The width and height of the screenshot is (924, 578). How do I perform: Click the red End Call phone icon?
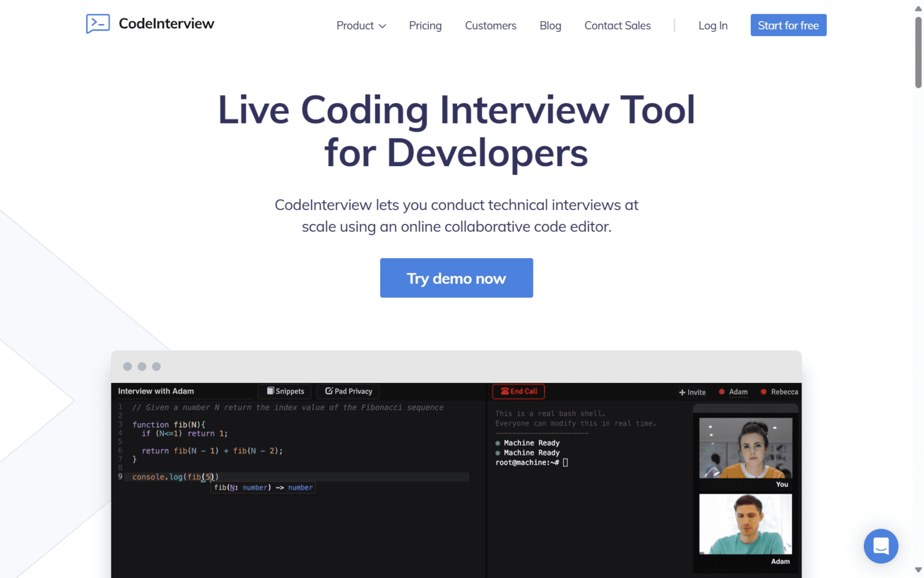click(x=505, y=391)
